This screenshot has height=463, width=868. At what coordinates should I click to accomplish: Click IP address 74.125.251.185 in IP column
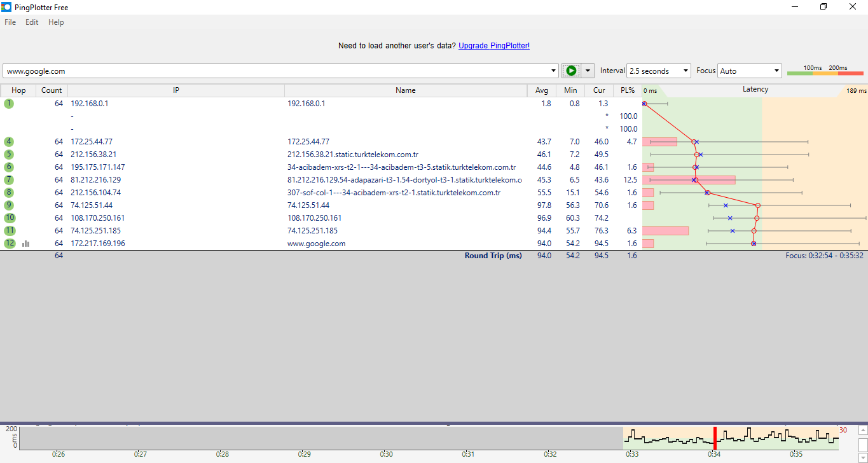pos(96,230)
